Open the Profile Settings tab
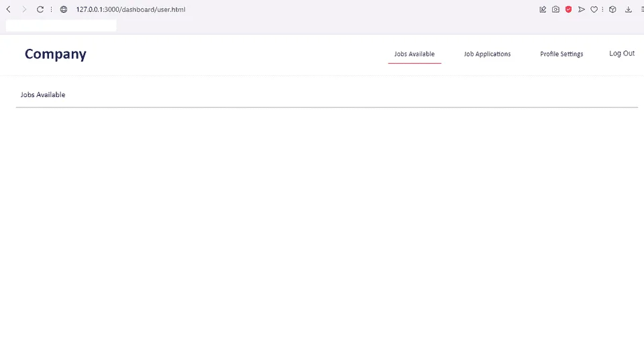This screenshot has height=343, width=644. 561,54
